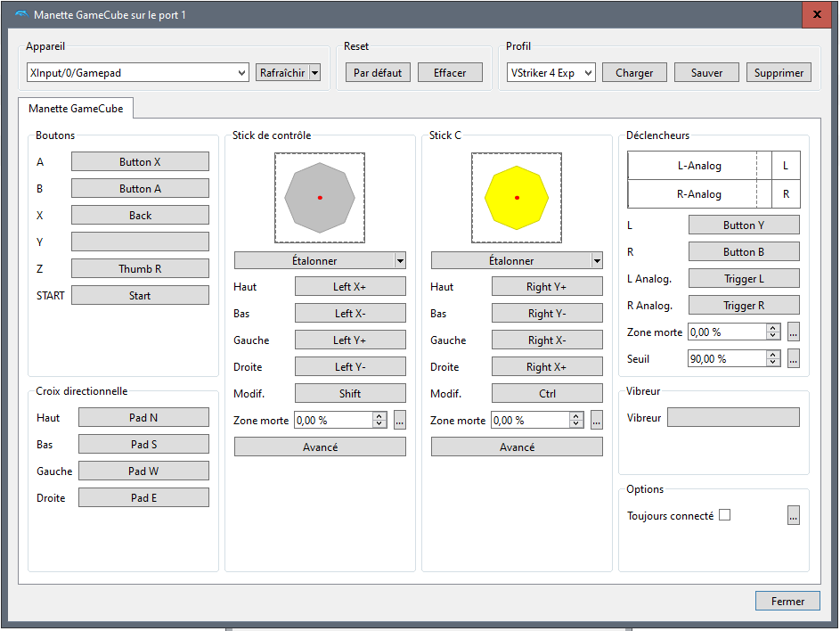Open the Seuil threshold options button

tap(793, 358)
